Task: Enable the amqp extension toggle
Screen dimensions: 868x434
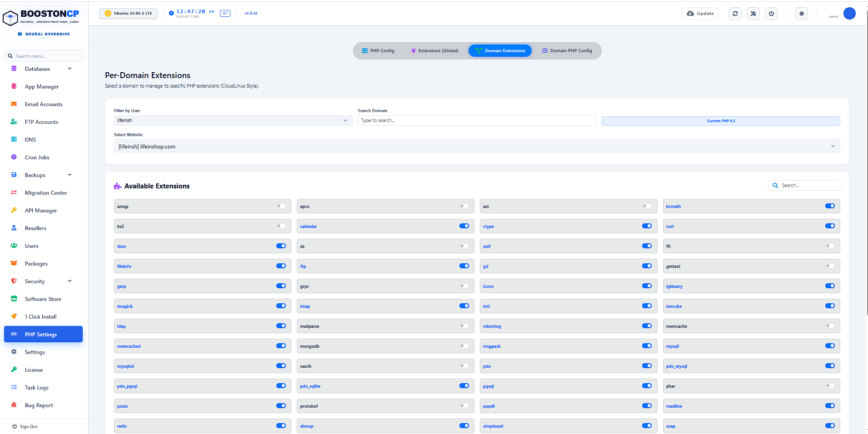Action: (281, 206)
